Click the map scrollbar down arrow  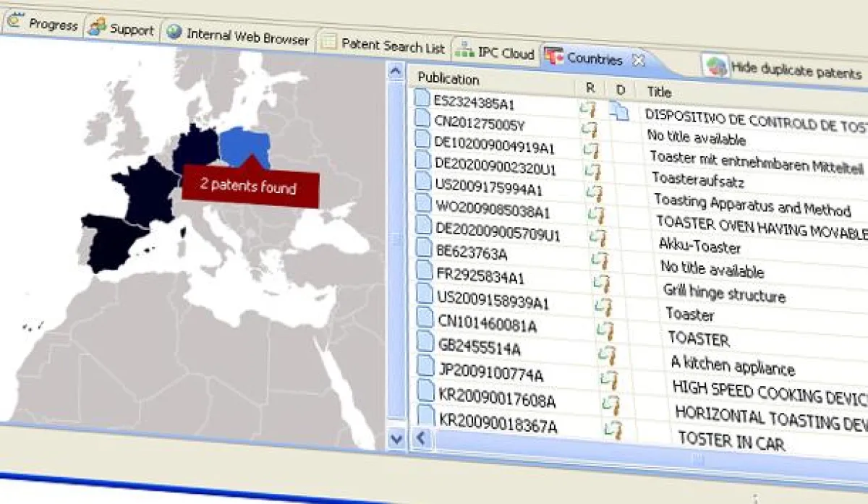click(396, 438)
